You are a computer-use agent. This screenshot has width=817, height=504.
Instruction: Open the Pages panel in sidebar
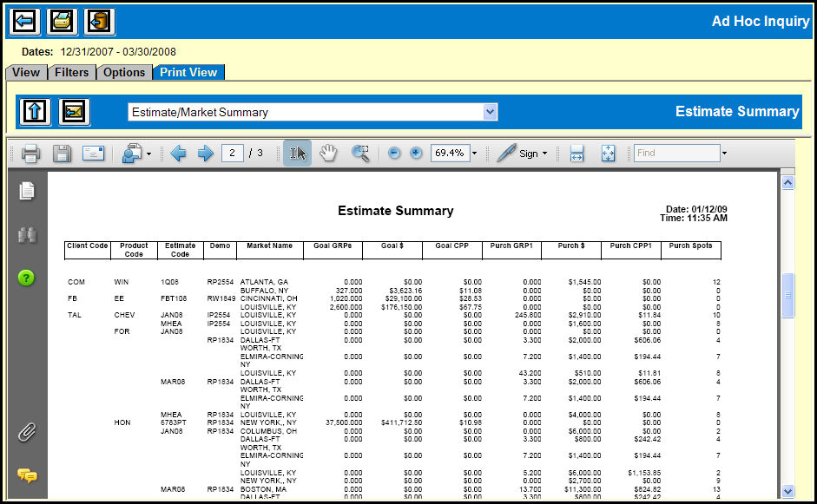coord(27,191)
